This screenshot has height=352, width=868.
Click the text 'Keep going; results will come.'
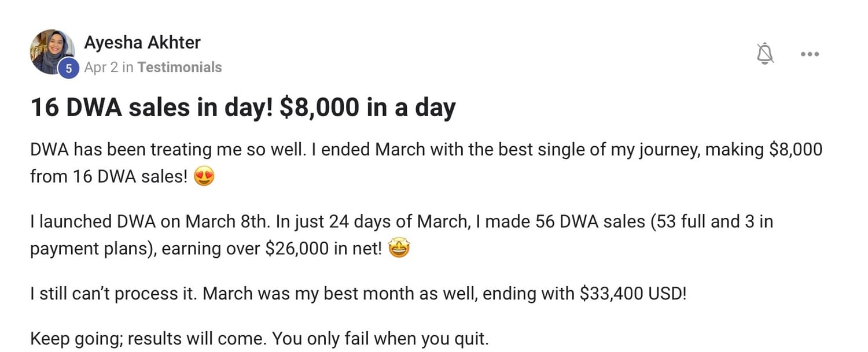pos(148,338)
